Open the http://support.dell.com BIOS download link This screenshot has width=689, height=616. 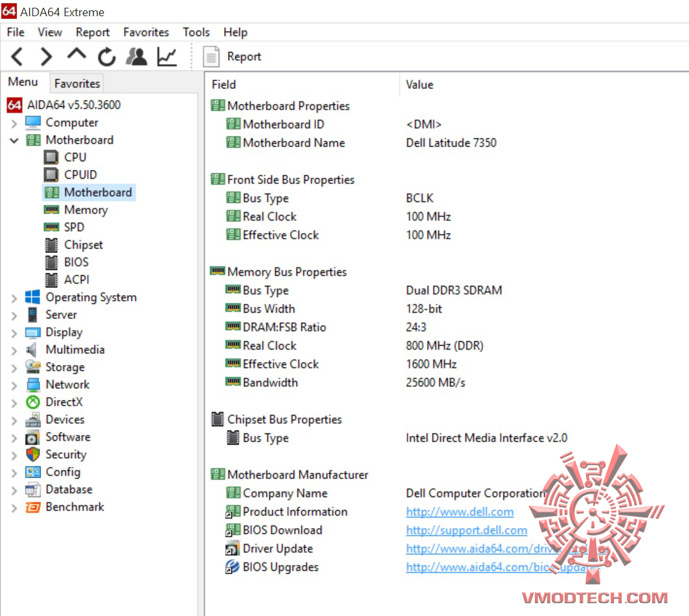(x=466, y=531)
